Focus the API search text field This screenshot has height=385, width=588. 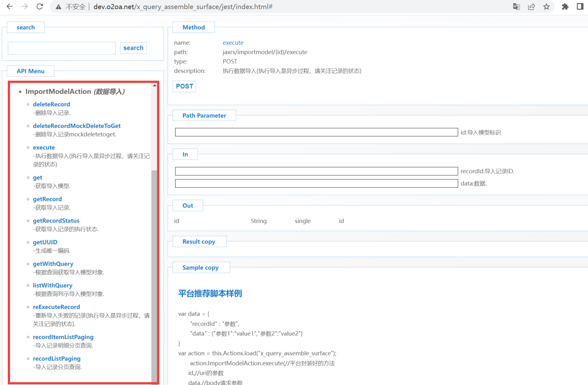(62, 48)
